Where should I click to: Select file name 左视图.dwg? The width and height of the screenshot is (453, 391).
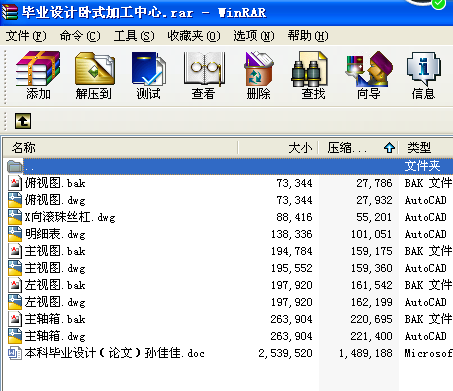(x=55, y=302)
